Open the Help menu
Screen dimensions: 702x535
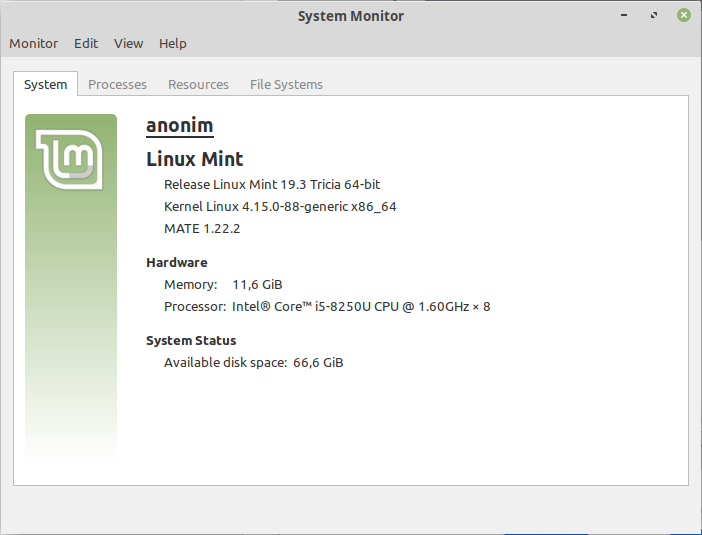pyautogui.click(x=173, y=43)
